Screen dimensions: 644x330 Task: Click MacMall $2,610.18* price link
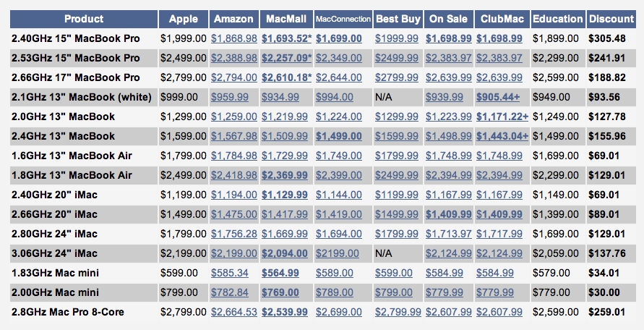click(287, 77)
